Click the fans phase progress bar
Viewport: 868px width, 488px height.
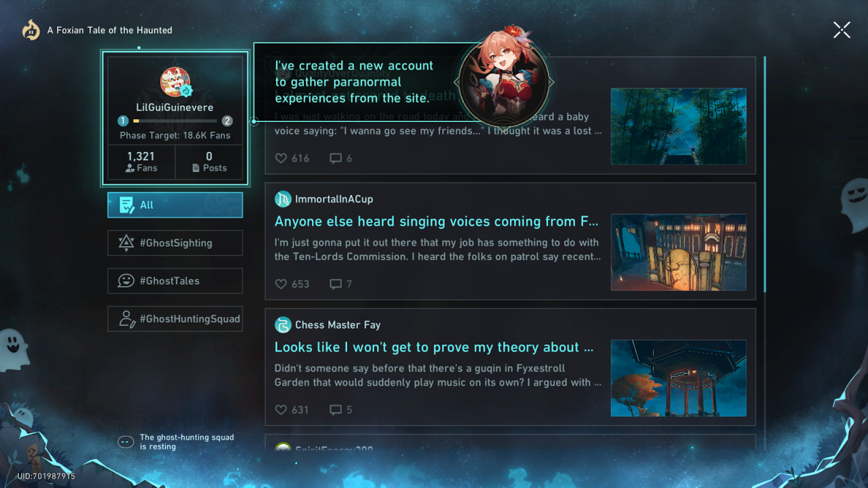175,121
